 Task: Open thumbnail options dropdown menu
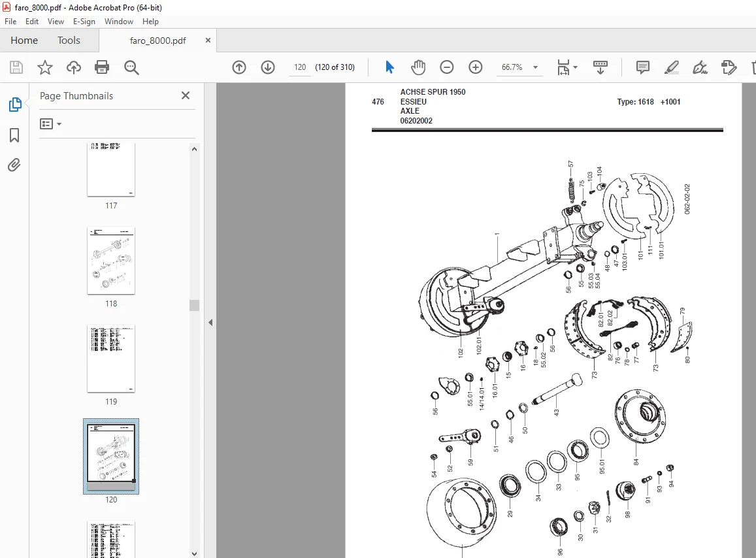pos(50,124)
